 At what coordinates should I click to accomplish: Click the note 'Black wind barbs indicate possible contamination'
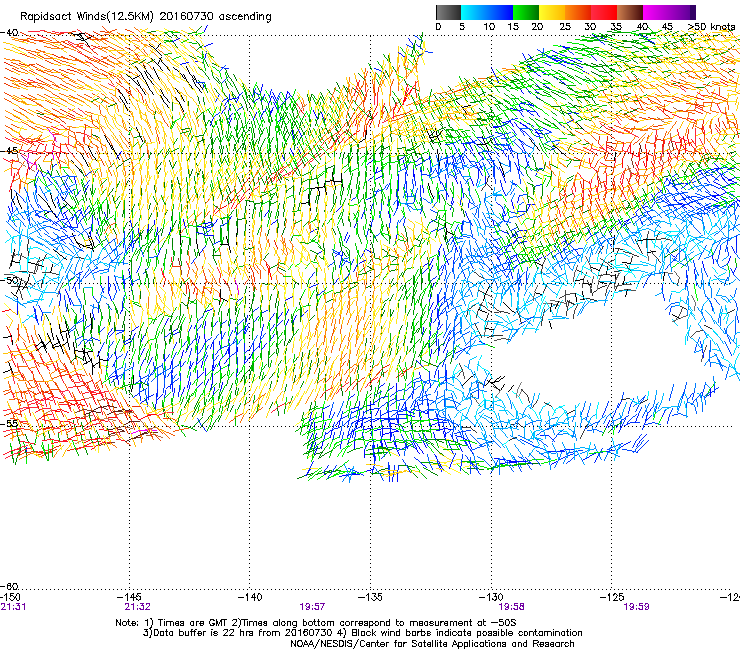(x=467, y=633)
